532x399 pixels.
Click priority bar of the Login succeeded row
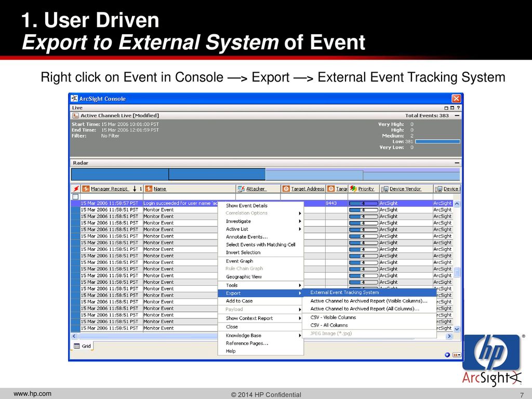[x=363, y=203]
